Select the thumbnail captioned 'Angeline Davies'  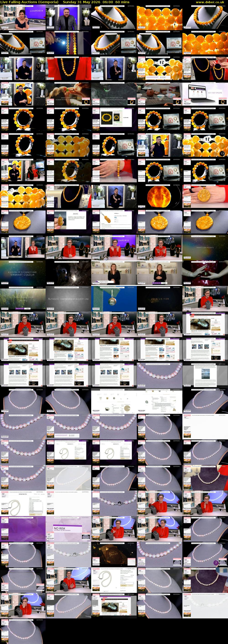tap(114, 273)
